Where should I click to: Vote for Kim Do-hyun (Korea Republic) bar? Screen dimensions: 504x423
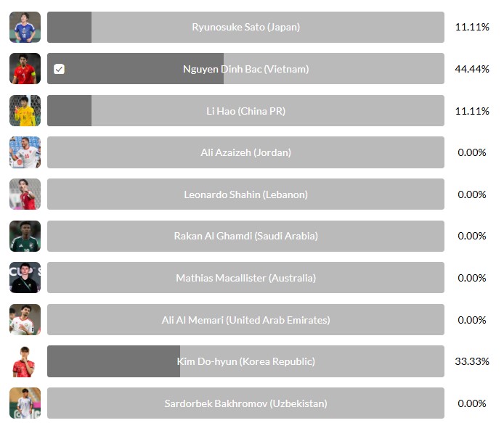(245, 361)
